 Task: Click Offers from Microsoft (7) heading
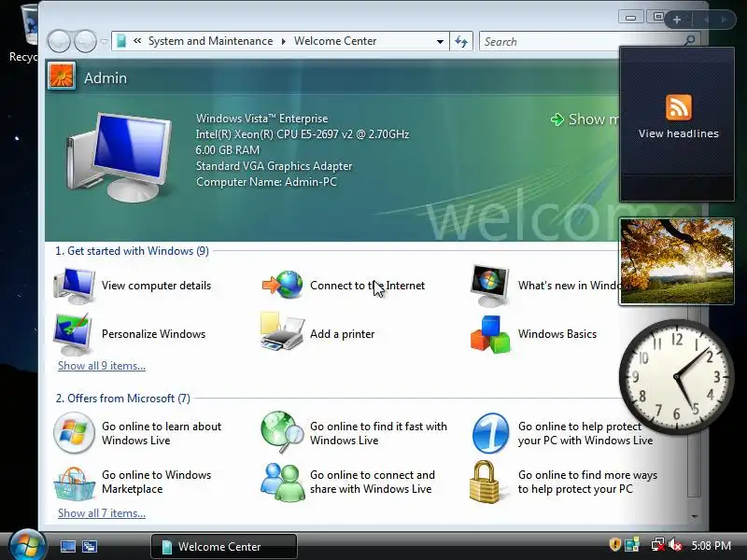[123, 399]
